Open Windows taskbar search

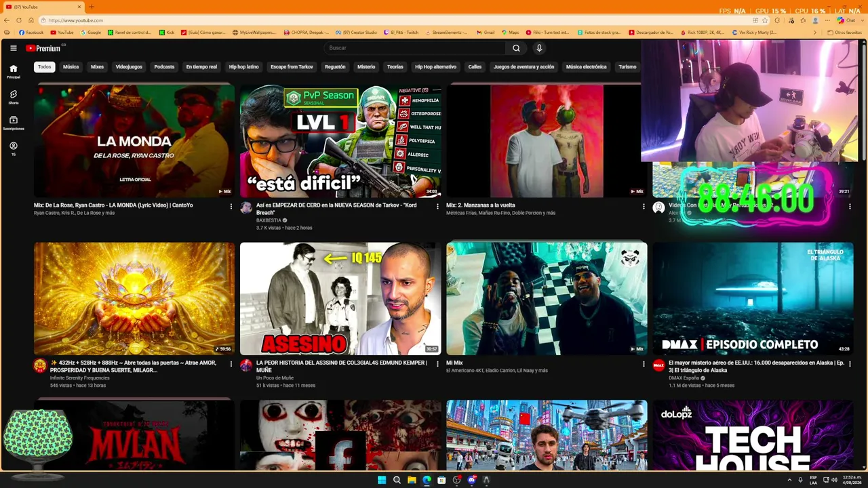[397, 480]
